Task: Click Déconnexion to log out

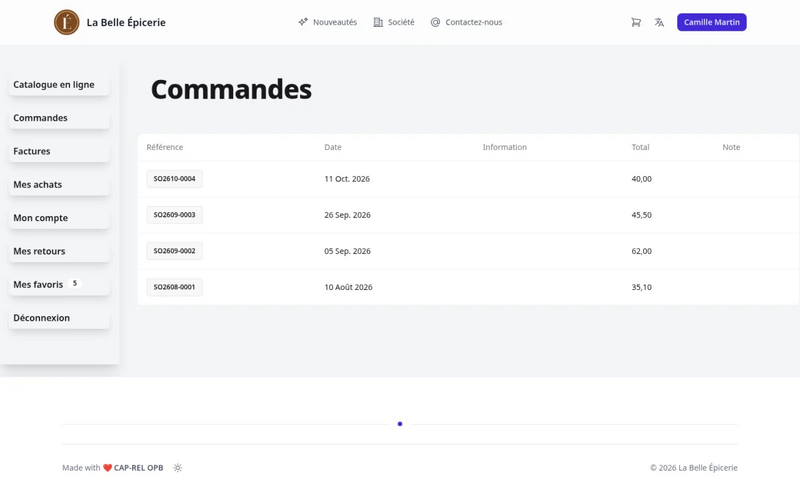Action: [59, 318]
